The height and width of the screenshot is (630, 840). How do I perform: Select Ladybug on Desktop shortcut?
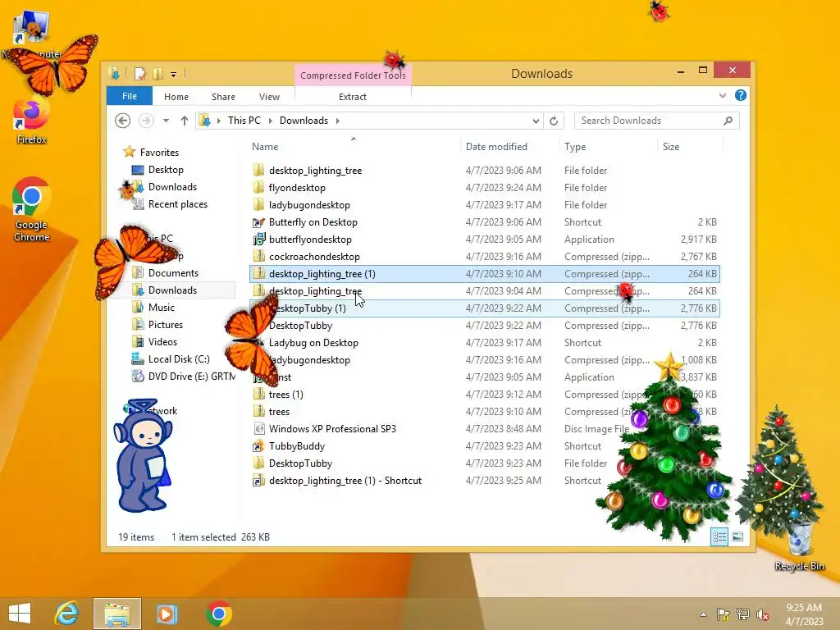pos(313,342)
